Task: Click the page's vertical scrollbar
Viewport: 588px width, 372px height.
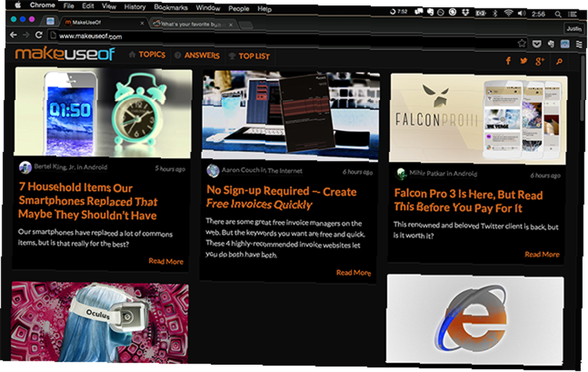Action: click(582, 89)
